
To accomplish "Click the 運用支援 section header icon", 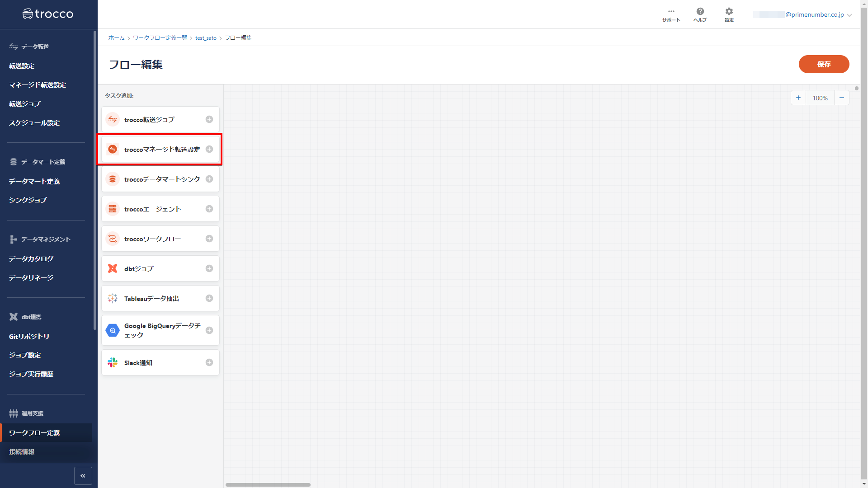I will click(14, 413).
